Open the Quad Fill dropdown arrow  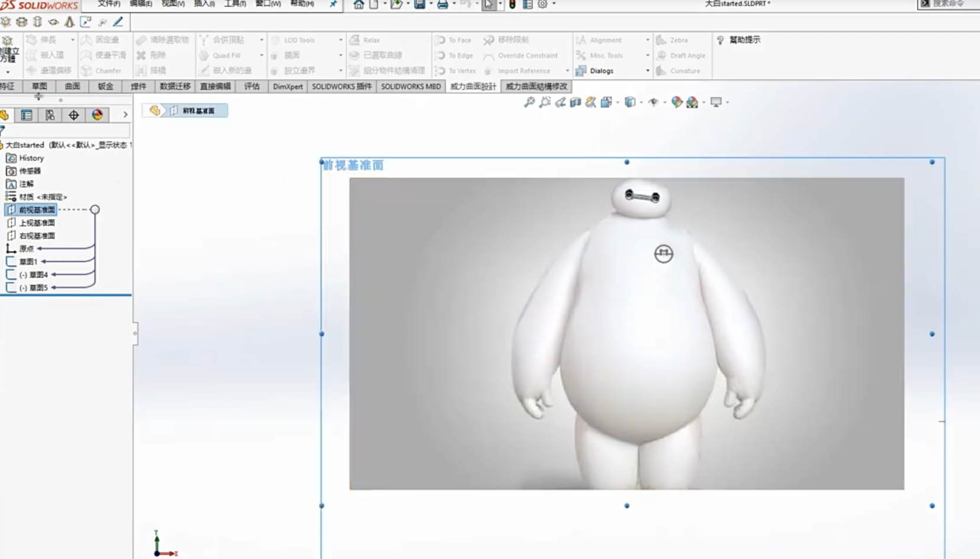(262, 55)
